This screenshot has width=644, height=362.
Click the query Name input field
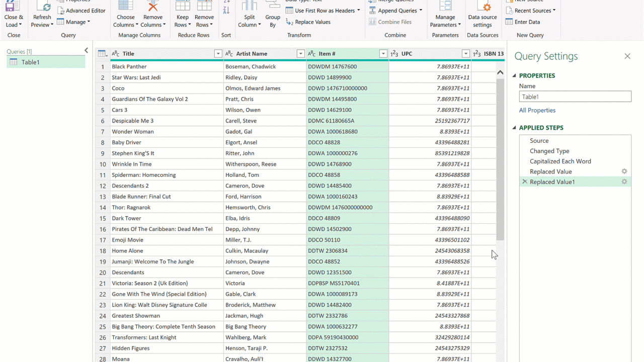click(575, 97)
